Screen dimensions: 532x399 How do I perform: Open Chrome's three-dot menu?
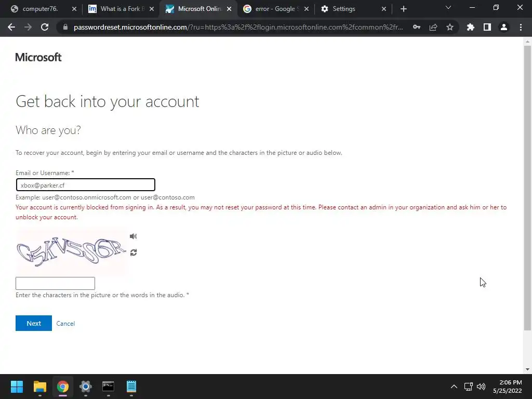pyautogui.click(x=521, y=27)
